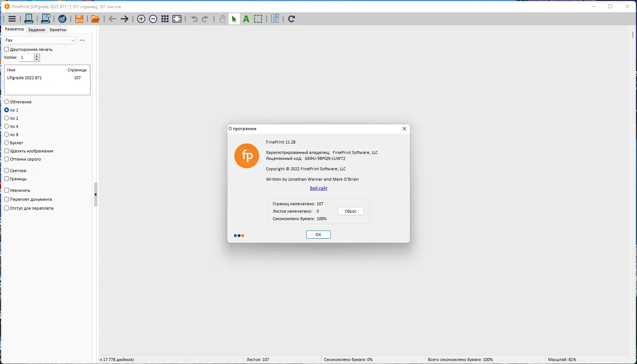This screenshot has width=637, height=364.
Task: Click the Сброс reset button
Action: pos(350,211)
